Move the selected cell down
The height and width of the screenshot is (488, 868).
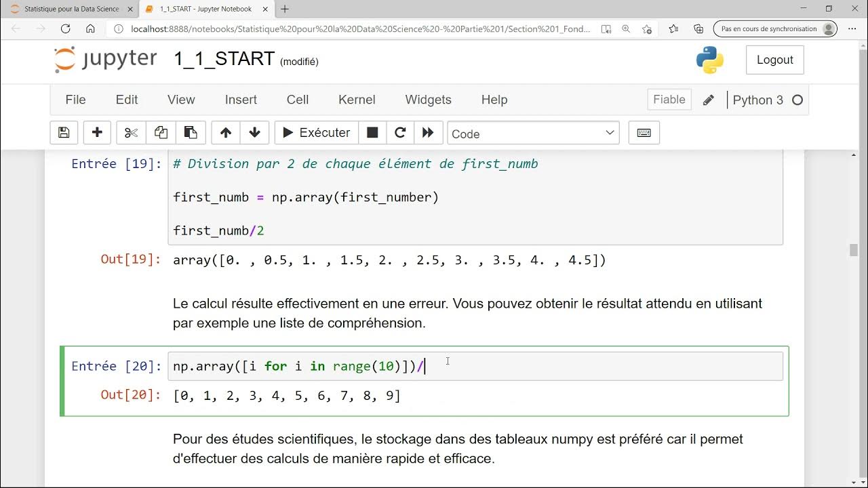coord(255,133)
